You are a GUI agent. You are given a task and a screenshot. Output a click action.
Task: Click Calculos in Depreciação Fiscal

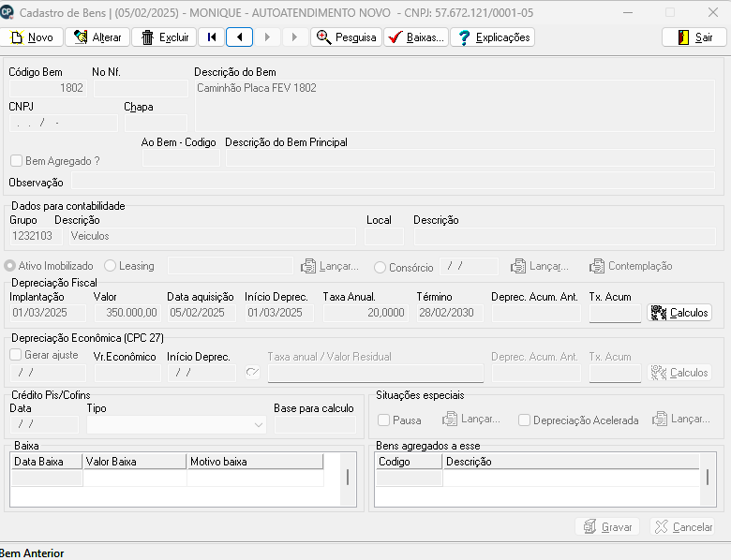pyautogui.click(x=679, y=313)
